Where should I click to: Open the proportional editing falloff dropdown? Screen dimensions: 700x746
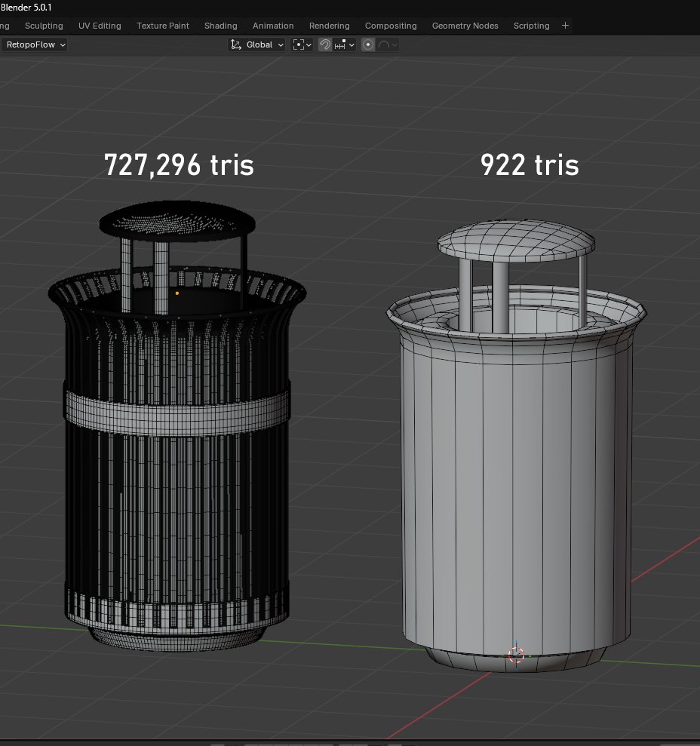click(388, 45)
